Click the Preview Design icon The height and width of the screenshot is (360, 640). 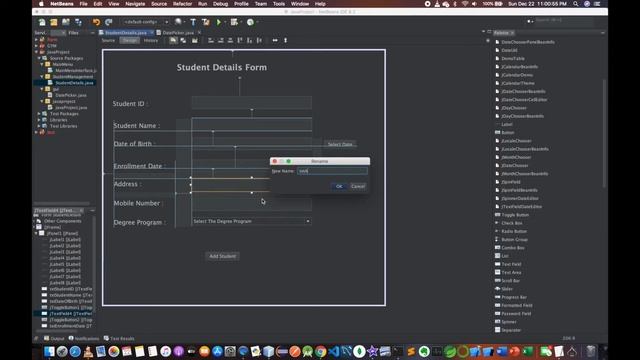pyautogui.click(x=195, y=40)
